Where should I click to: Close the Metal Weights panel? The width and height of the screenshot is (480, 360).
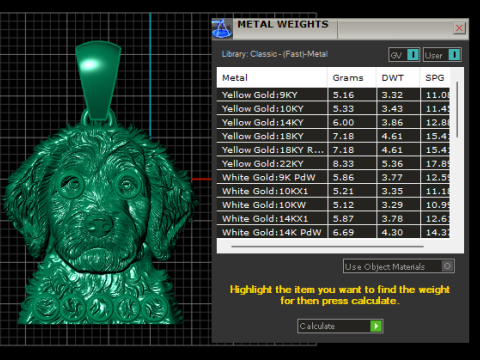(x=459, y=28)
